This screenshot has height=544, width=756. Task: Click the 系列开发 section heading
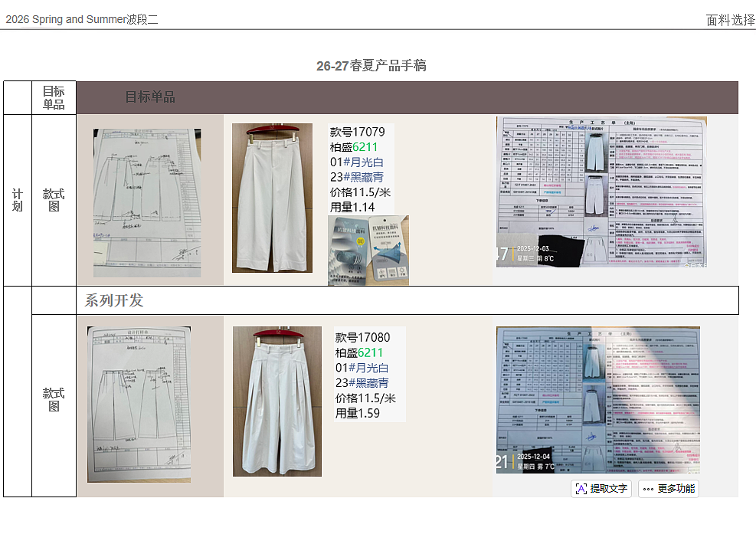click(x=114, y=300)
